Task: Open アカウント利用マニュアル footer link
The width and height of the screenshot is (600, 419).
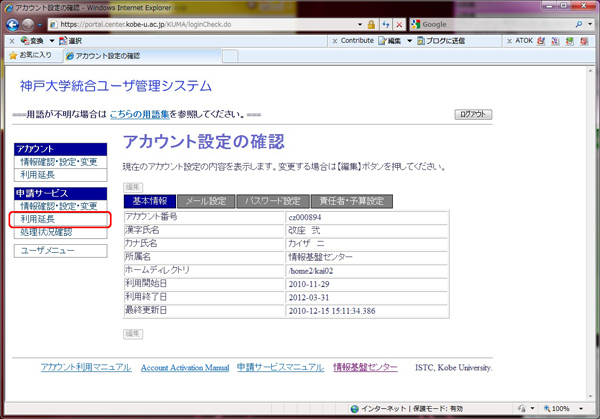Action: [86, 367]
